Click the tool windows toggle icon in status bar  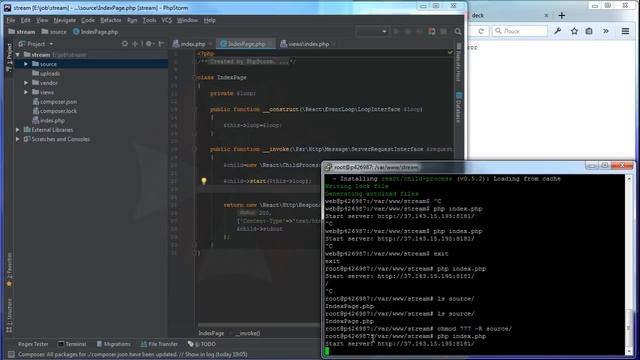coord(11,354)
